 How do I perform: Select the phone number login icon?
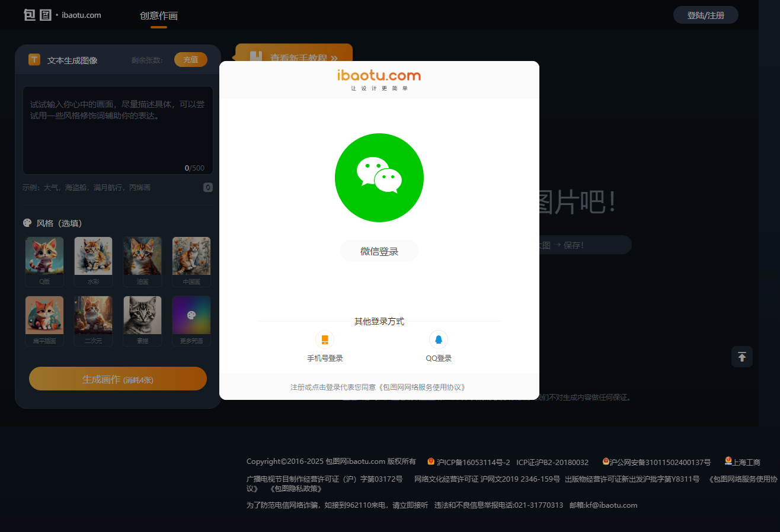[x=325, y=339]
